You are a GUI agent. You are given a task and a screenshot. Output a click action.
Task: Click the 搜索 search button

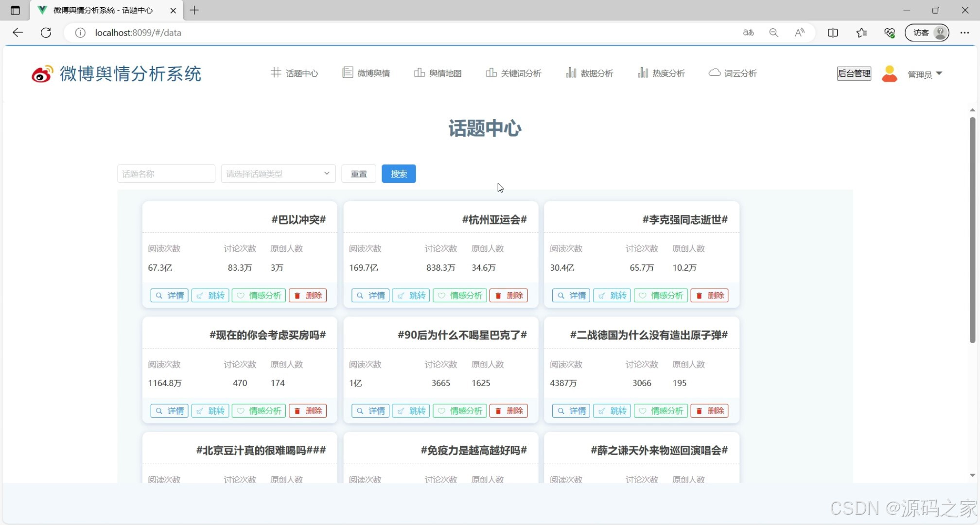[399, 174]
